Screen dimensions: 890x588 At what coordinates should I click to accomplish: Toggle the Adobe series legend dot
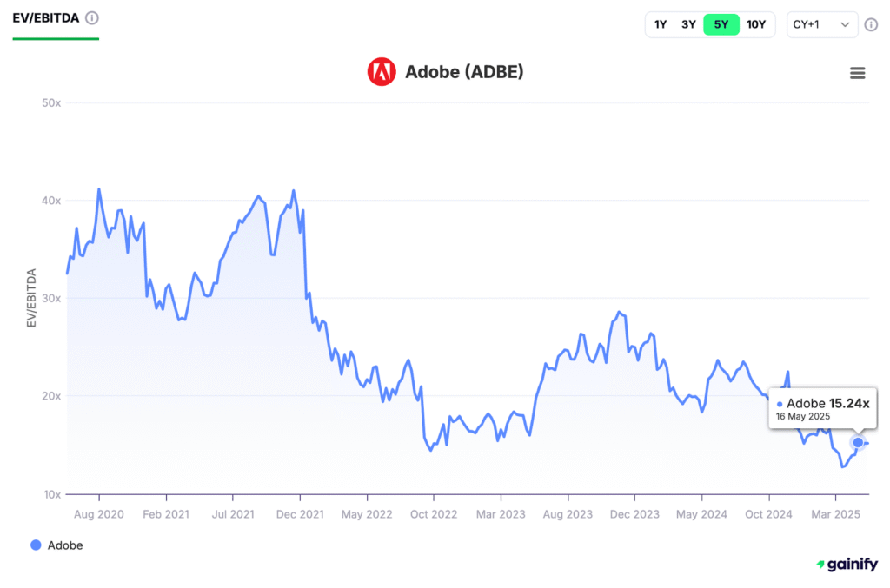36,545
